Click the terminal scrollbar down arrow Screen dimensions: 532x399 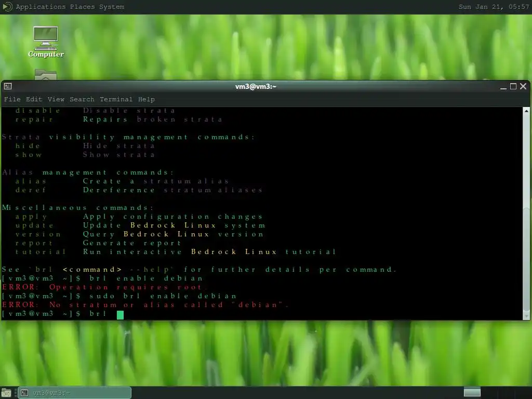tap(526, 316)
